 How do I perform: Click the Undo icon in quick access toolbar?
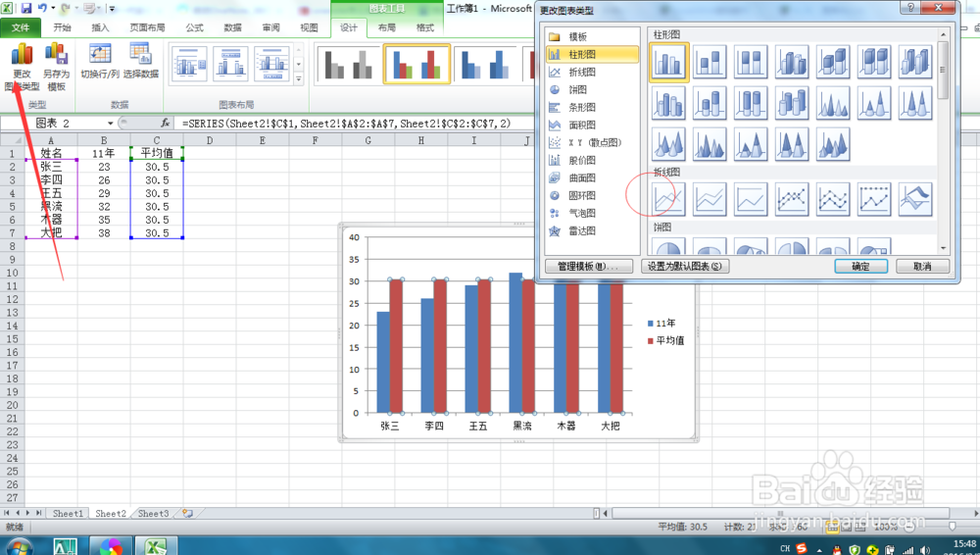point(42,8)
